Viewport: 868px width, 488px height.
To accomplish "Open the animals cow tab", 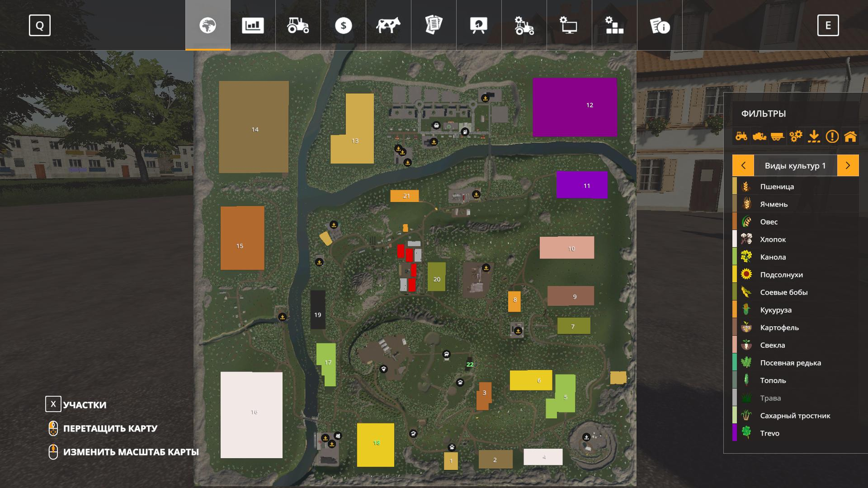I will (388, 25).
